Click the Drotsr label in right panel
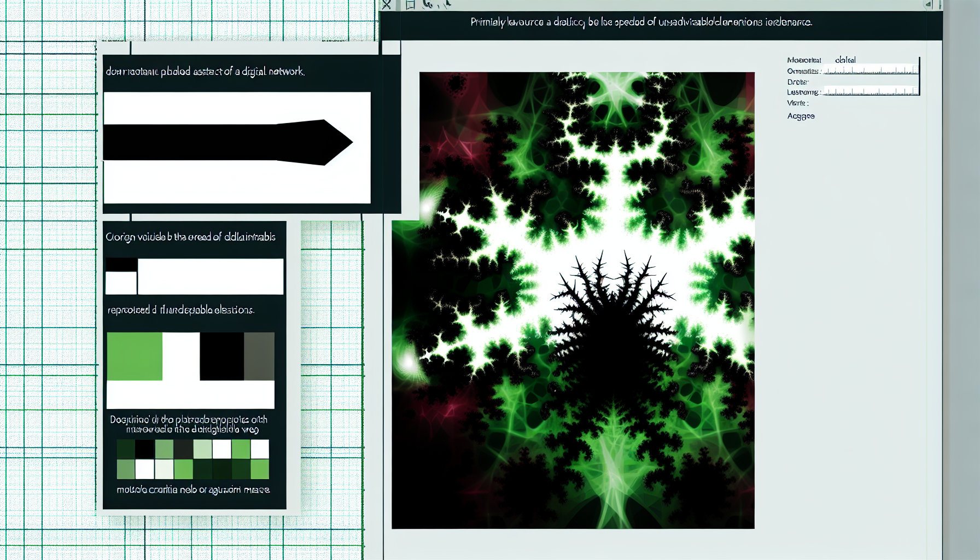980x560 pixels. [797, 82]
